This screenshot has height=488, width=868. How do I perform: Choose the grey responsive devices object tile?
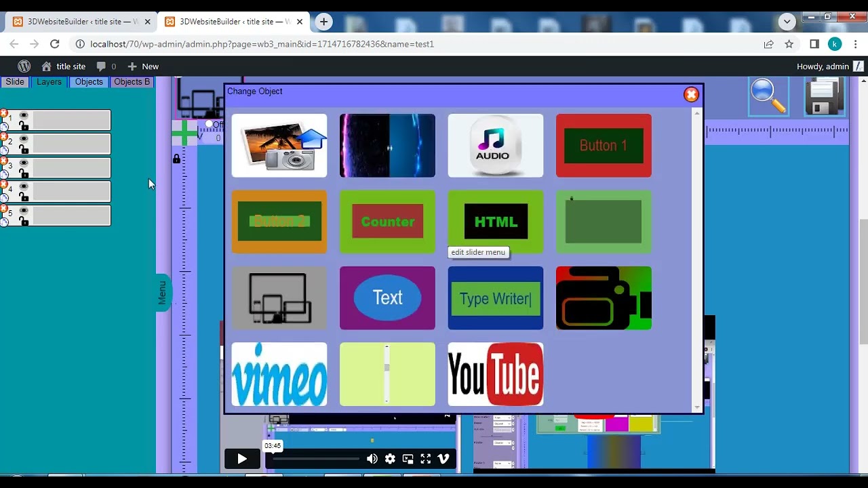pyautogui.click(x=279, y=298)
